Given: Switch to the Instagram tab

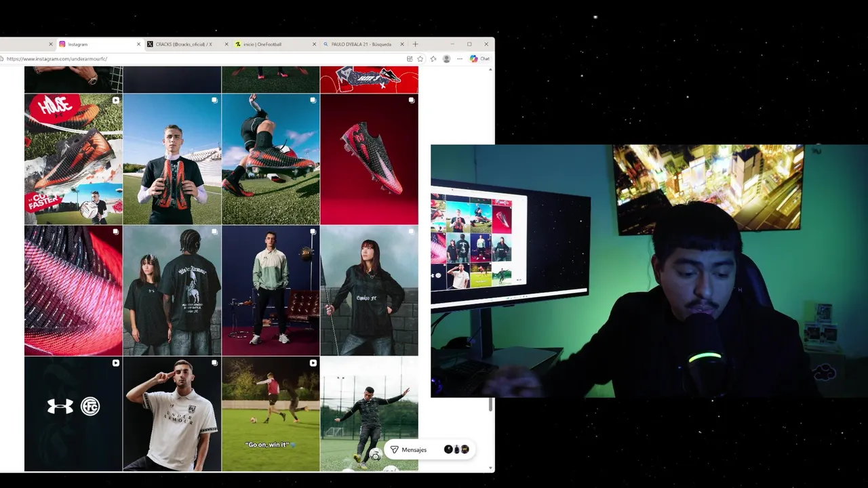Looking at the screenshot, I should 100,44.
